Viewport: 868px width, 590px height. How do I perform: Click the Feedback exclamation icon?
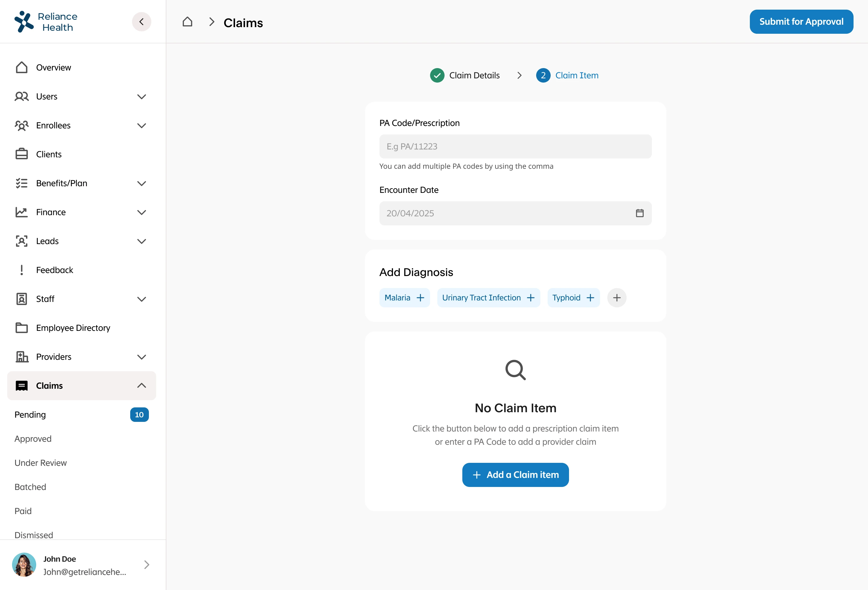[x=22, y=270]
